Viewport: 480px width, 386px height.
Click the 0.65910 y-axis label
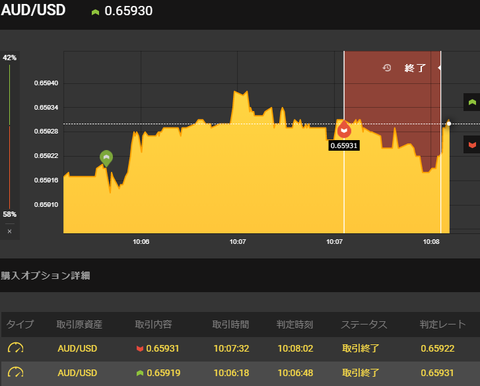click(x=46, y=205)
